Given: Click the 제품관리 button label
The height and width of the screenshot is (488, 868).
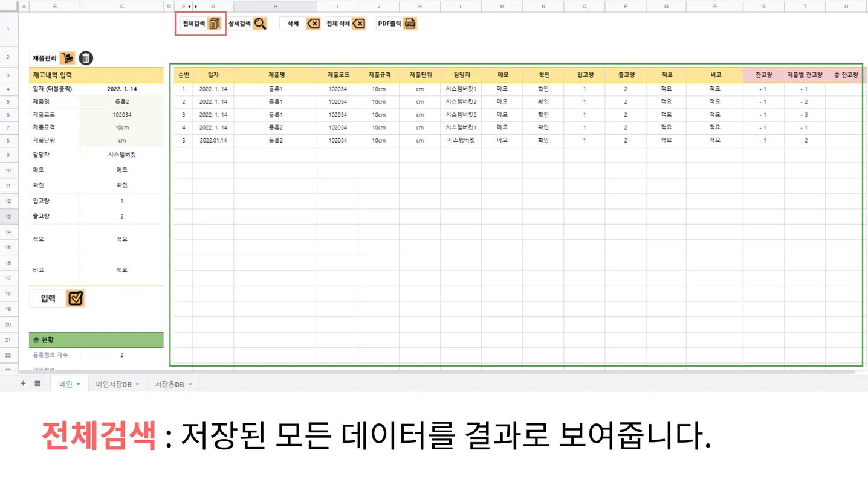Looking at the screenshot, I should tap(45, 59).
